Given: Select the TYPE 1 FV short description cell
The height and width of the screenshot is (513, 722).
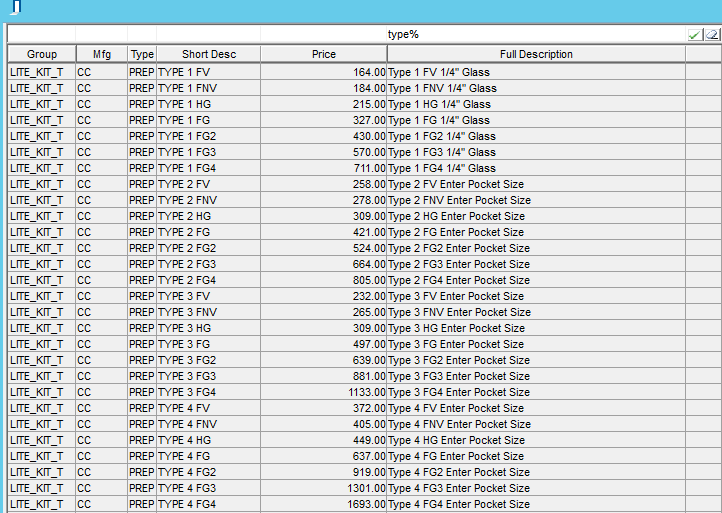Looking at the screenshot, I should [x=209, y=72].
